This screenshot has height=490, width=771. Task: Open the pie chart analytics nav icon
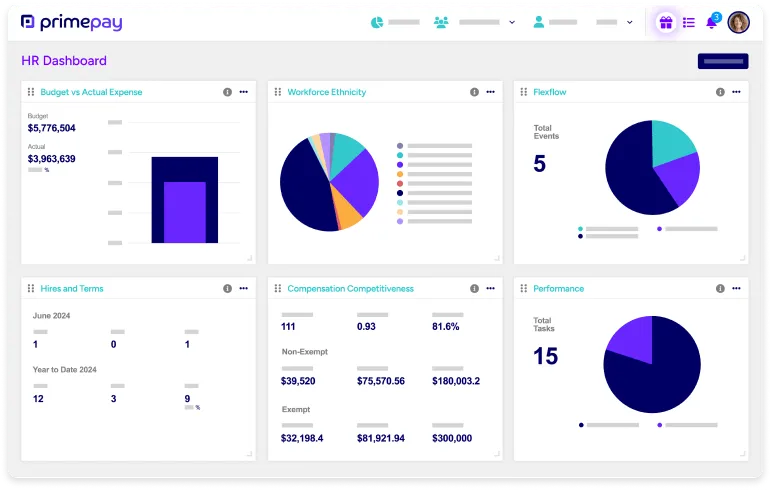[x=377, y=22]
